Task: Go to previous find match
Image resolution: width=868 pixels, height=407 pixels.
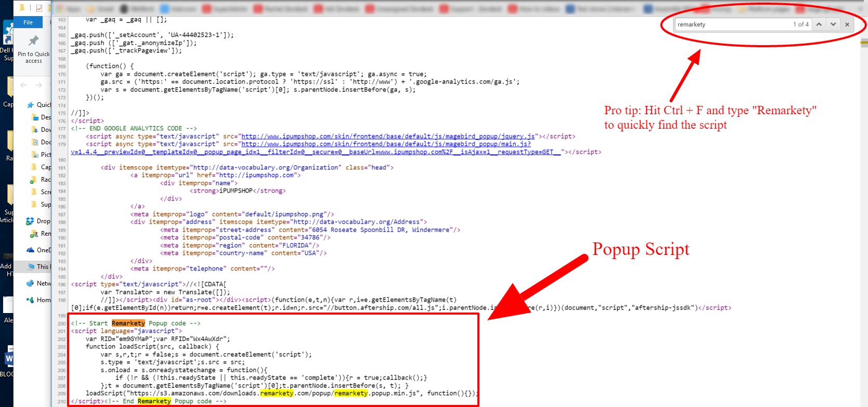Action: click(819, 24)
